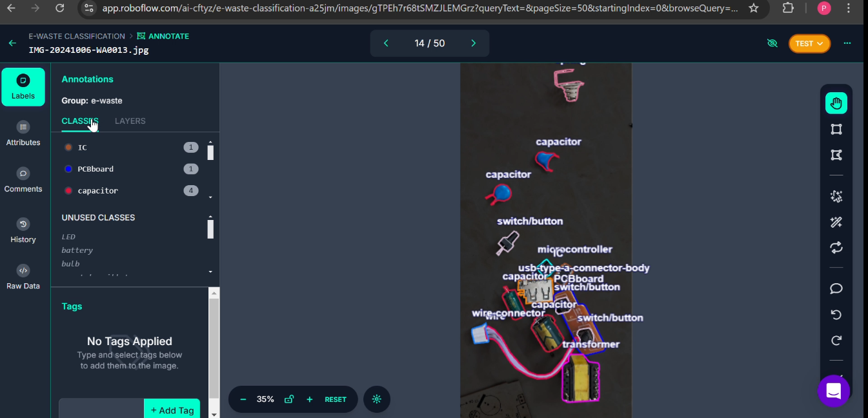Select the IC class row

[131, 148]
